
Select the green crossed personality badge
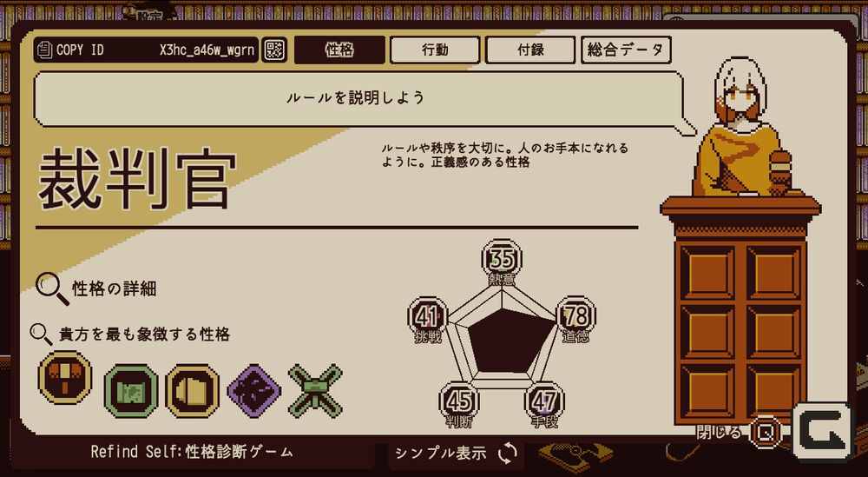316,391
